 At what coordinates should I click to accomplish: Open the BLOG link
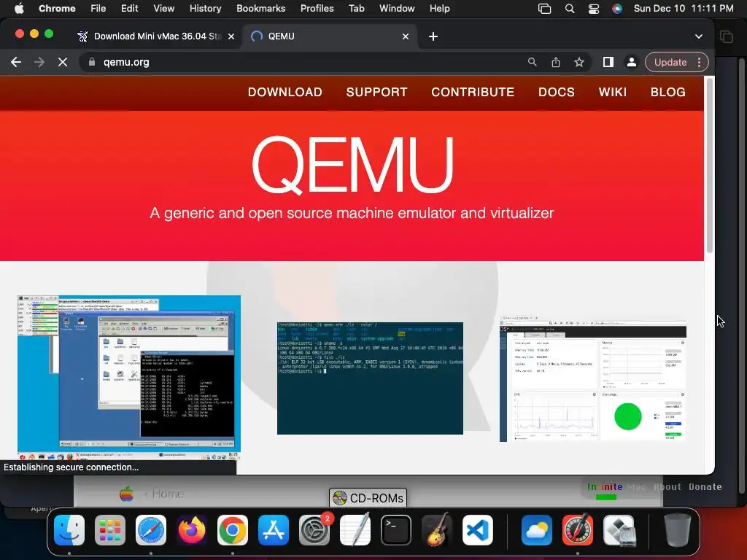pyautogui.click(x=668, y=92)
